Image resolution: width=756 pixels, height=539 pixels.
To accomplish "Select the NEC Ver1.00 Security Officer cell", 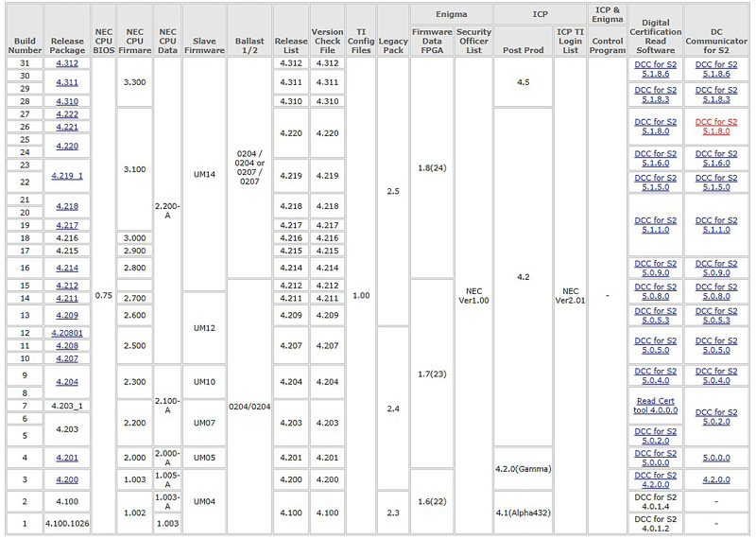I will pos(474,296).
